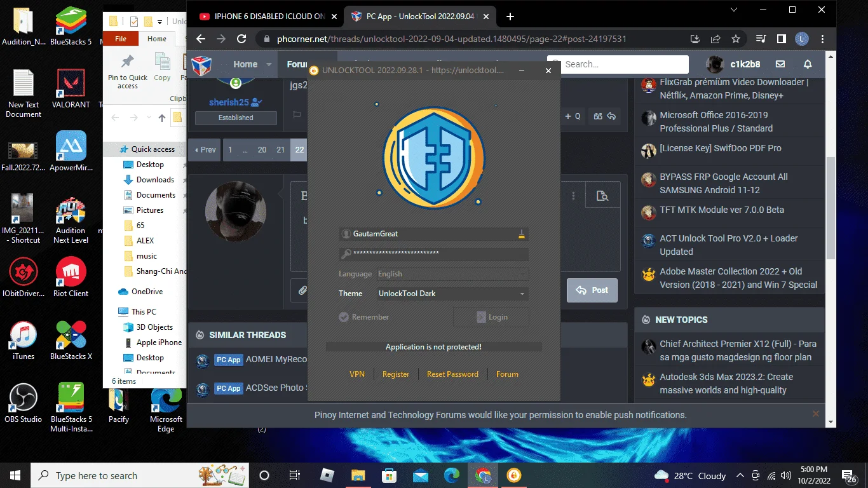Screen dimensions: 868x488
Task: Open Forum link in UnlockTool
Action: [507, 374]
